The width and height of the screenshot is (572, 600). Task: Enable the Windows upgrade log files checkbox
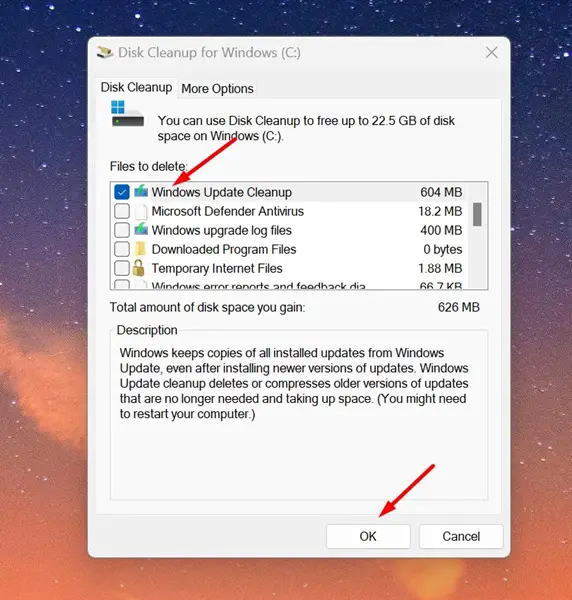click(122, 230)
